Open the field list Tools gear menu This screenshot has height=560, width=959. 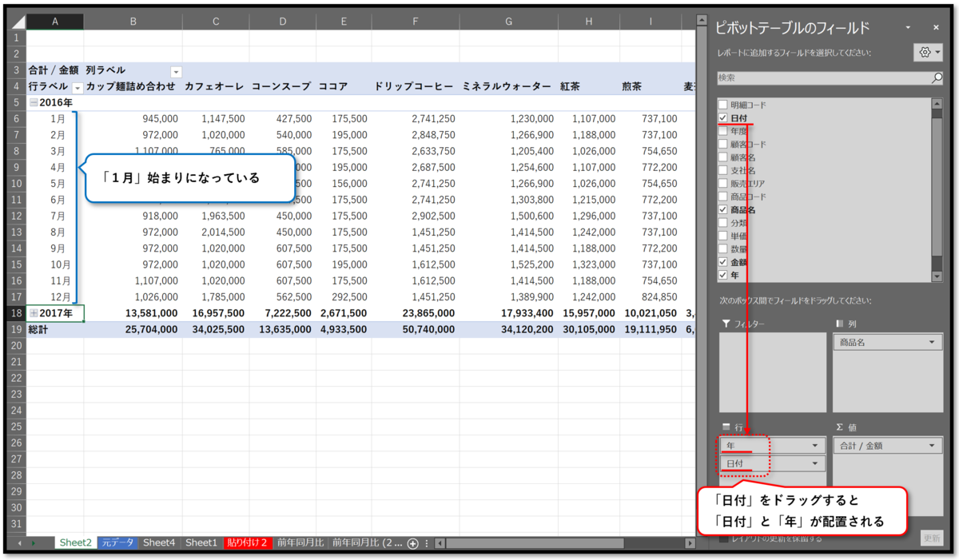[x=928, y=52]
